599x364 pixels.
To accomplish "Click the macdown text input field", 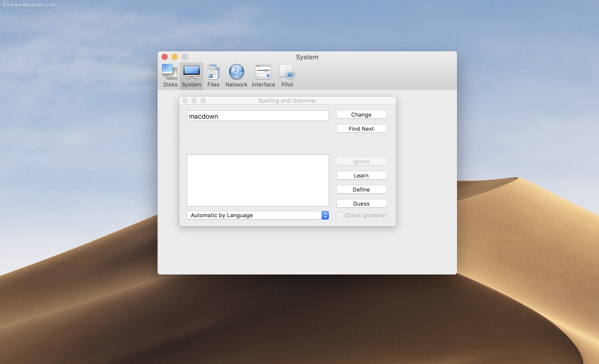I will [258, 116].
